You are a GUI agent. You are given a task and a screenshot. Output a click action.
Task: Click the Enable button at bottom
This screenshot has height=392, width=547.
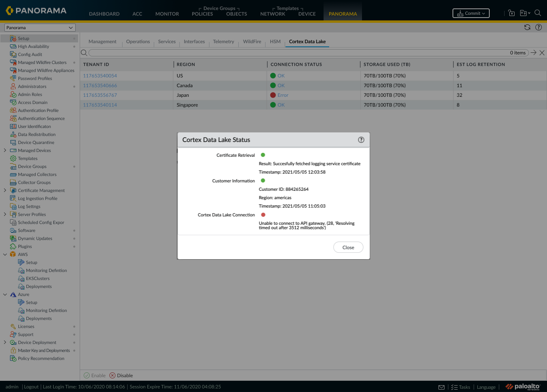(x=95, y=376)
